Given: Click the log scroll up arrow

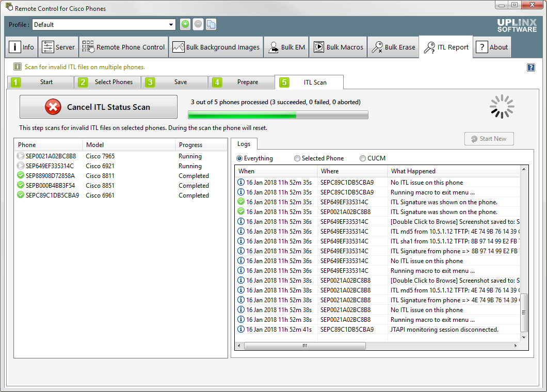Looking at the screenshot, I should (x=524, y=169).
